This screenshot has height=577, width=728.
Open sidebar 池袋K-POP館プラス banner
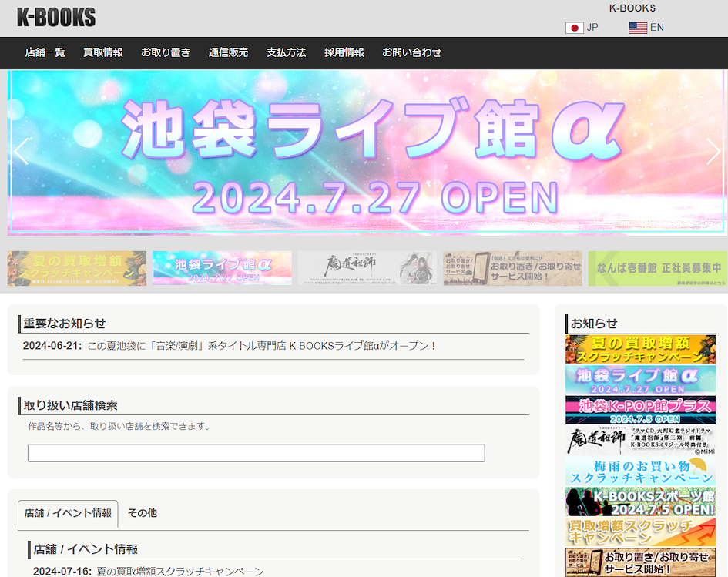pos(640,411)
